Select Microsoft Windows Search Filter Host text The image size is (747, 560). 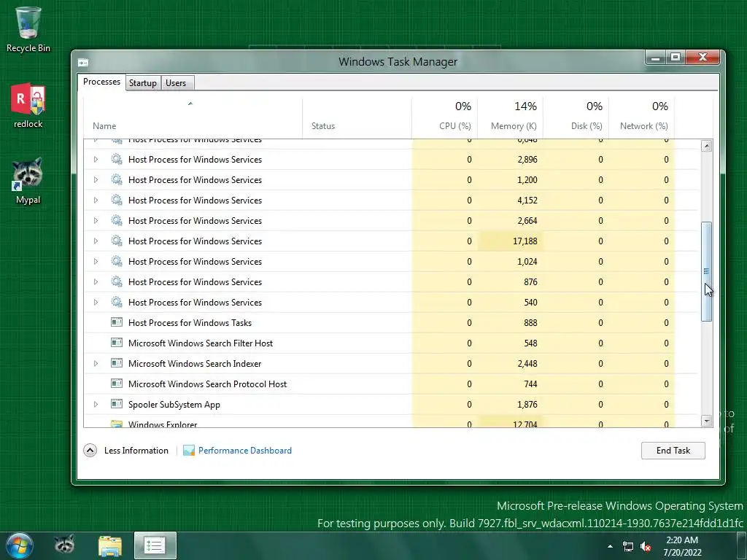pyautogui.click(x=201, y=343)
